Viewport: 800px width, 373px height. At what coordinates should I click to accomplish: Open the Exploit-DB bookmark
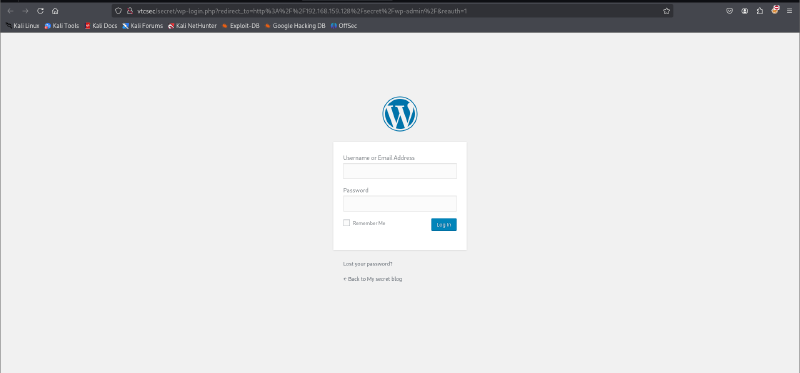click(241, 26)
